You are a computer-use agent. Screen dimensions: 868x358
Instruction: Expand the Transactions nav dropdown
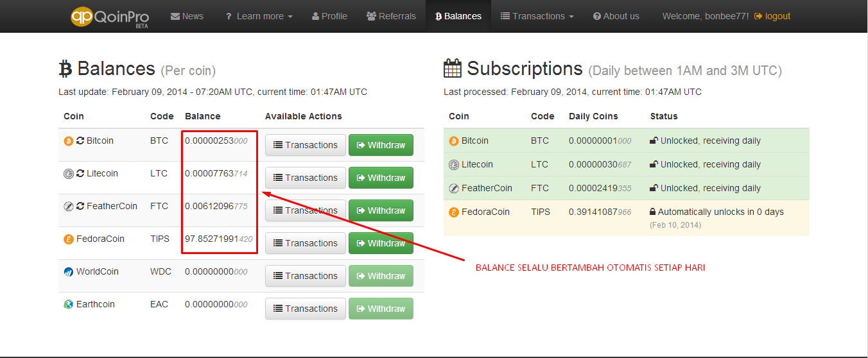point(537,16)
